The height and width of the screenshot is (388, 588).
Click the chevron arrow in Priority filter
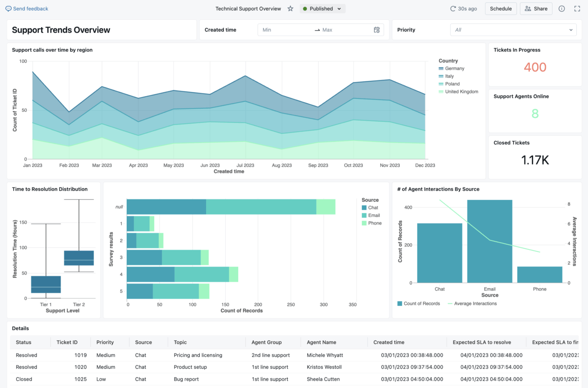click(571, 30)
